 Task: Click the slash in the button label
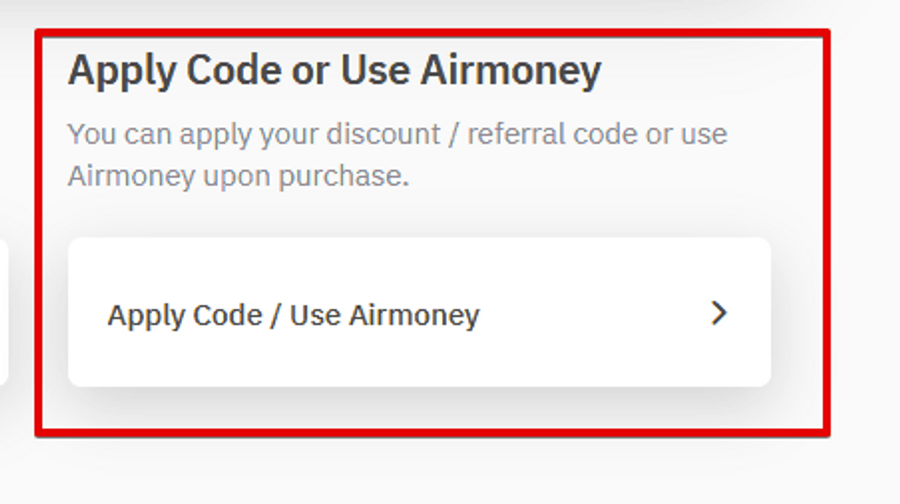(272, 315)
